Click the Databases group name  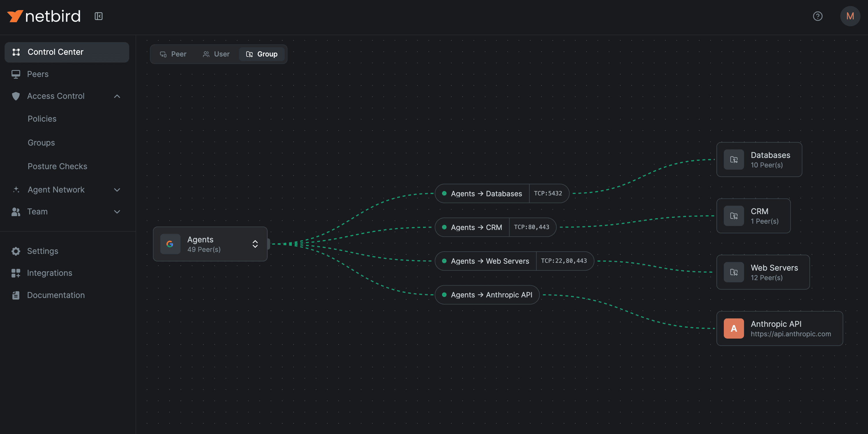pos(770,155)
